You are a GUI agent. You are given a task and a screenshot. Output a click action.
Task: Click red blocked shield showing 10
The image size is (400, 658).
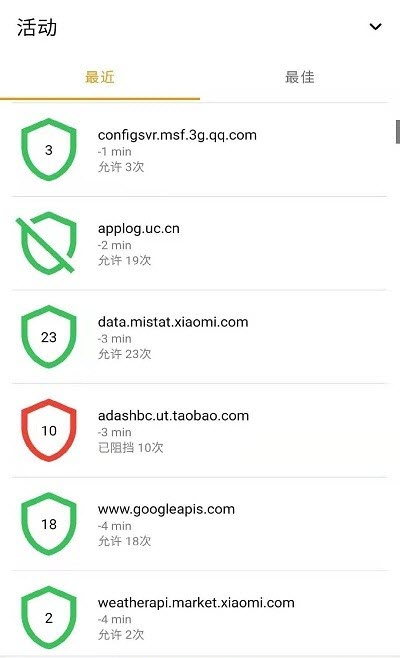[x=49, y=430]
